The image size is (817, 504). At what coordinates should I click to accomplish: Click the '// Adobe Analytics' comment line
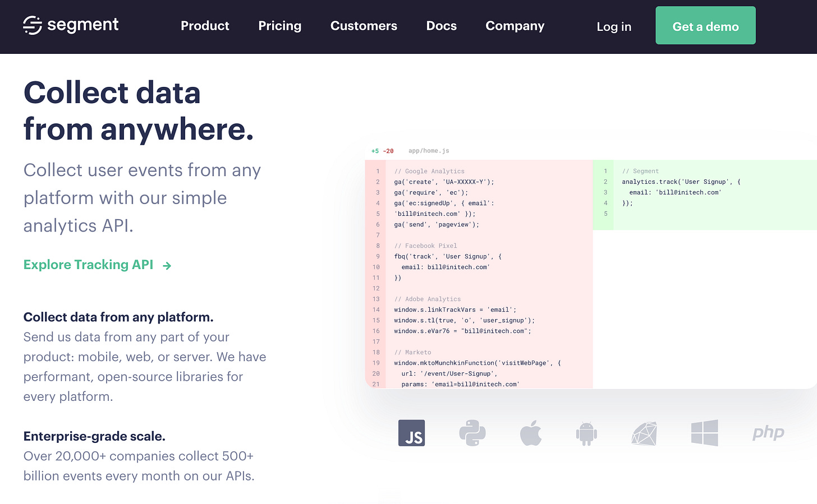pos(427,299)
